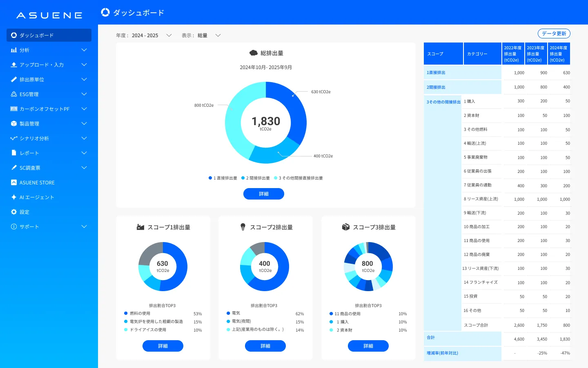Screen dimensions: 588x368
Task: Toggle the 2 間接排出量 legend item
Action: [x=256, y=178]
